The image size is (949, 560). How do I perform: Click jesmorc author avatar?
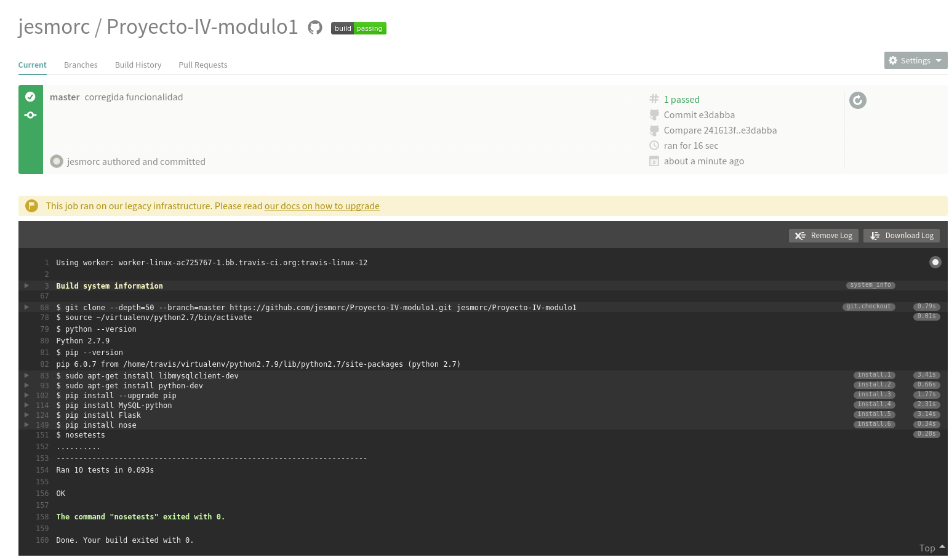[x=57, y=161]
